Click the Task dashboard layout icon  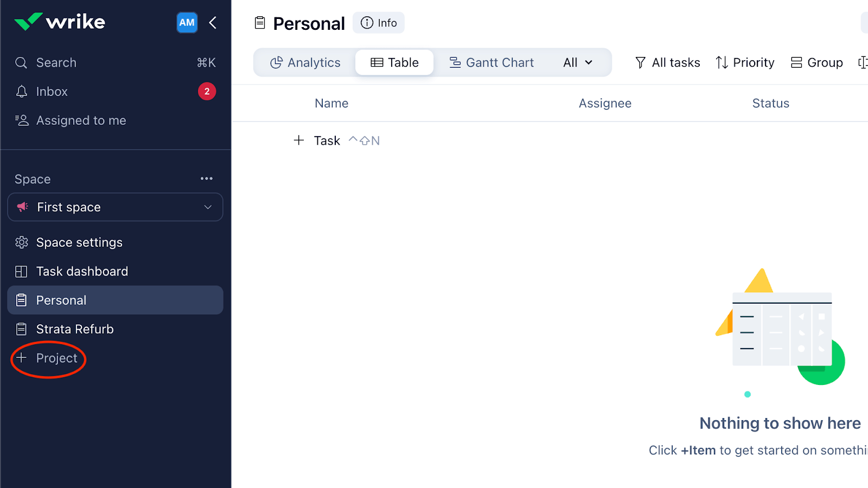[x=21, y=272]
